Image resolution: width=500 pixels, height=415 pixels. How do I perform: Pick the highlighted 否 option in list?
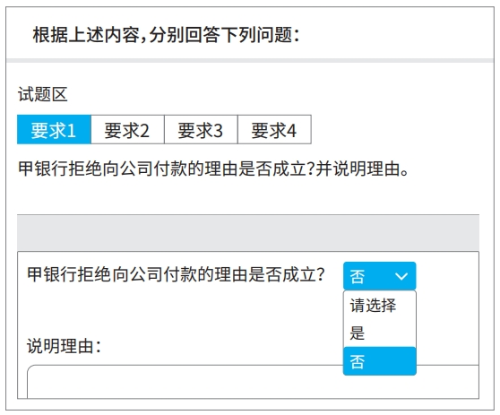tap(380, 361)
